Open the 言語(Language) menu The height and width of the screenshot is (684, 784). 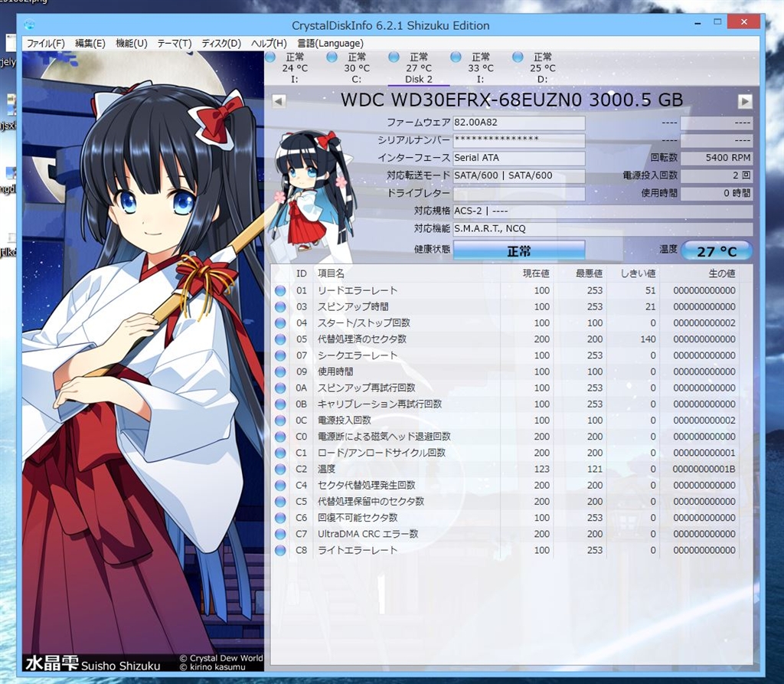[x=330, y=44]
